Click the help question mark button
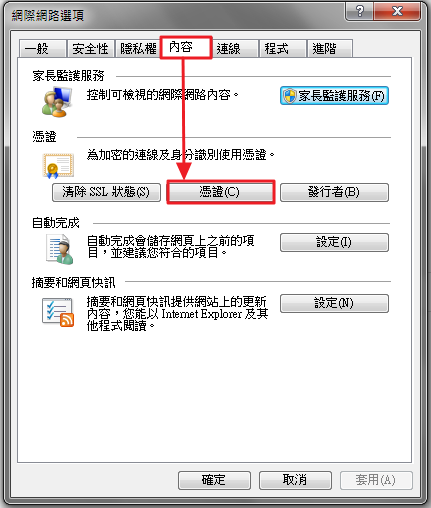Screen dimensions: 431x508 coord(359,12)
